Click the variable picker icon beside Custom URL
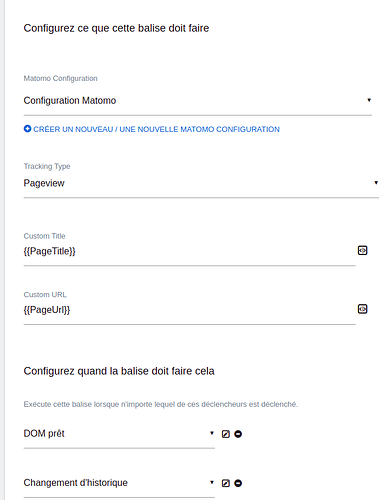The image size is (385, 500). 362,309
